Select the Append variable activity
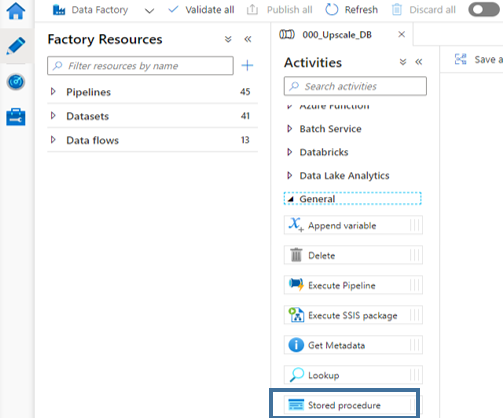Viewport: 503px width, 418px height. 353,225
